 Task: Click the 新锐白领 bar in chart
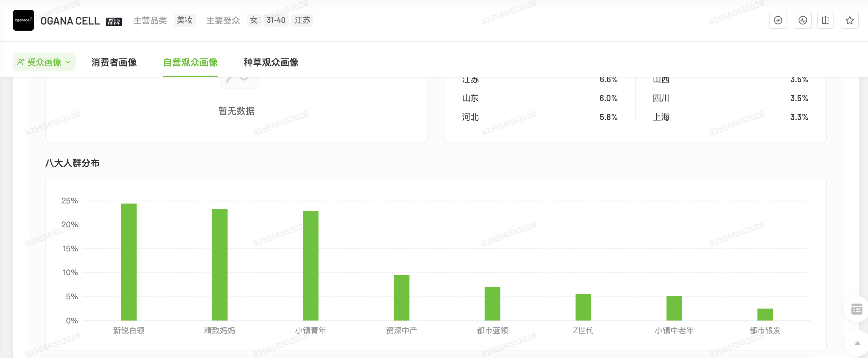point(129,262)
